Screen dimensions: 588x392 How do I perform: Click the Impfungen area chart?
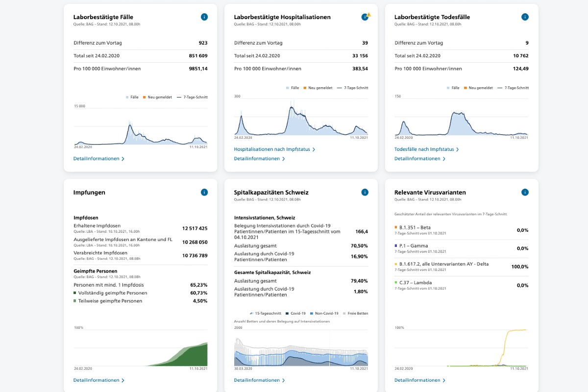coord(141,348)
